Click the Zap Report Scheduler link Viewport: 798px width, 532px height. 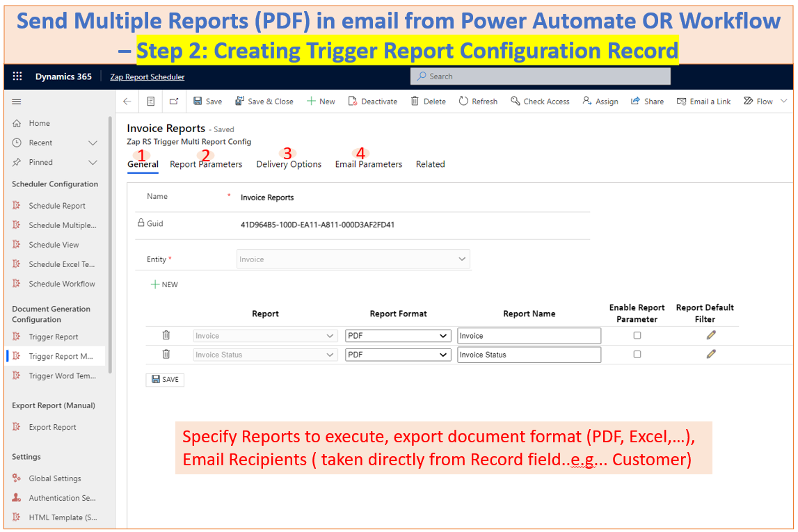tap(147, 76)
